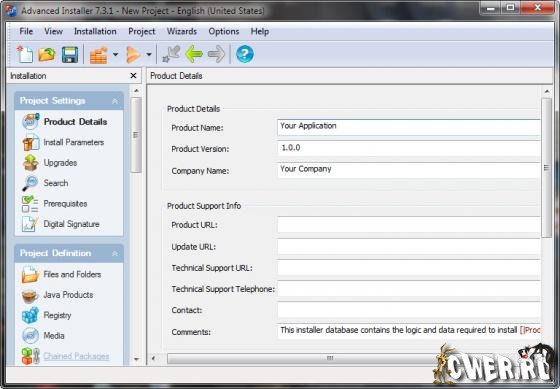Collapse the Project Settings group
The height and width of the screenshot is (389, 560).
tap(115, 101)
